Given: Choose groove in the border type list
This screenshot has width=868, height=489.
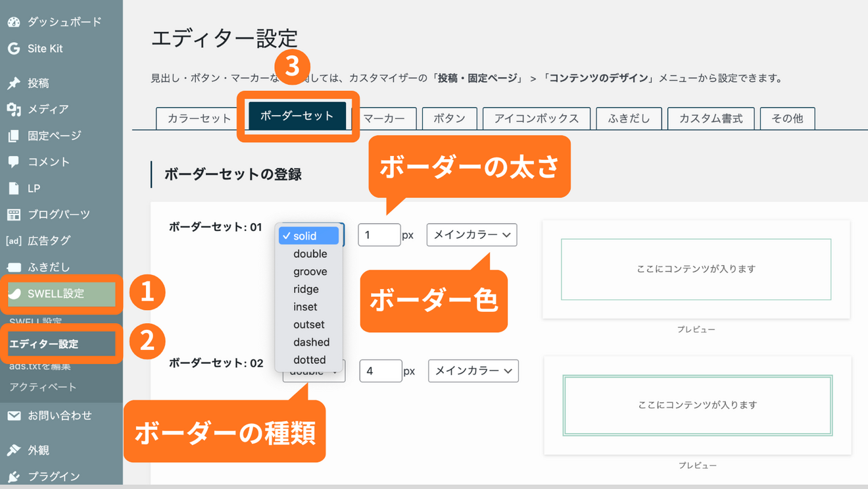Looking at the screenshot, I should (x=309, y=271).
